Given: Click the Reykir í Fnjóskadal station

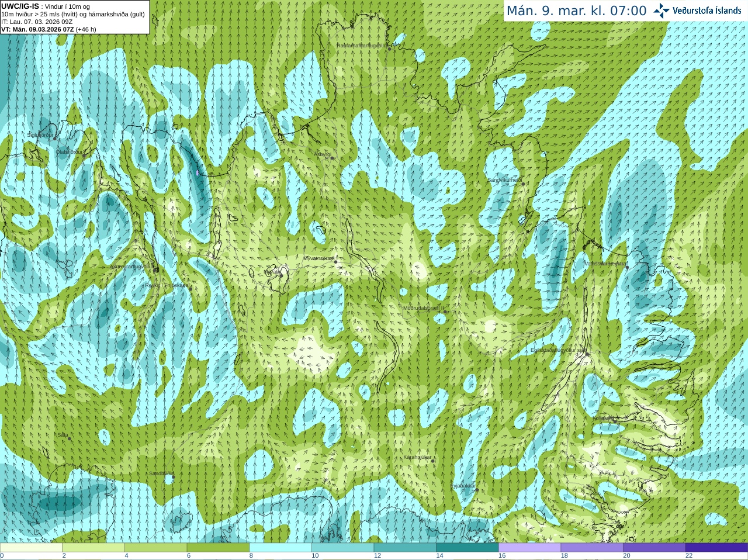Looking at the screenshot, I should pos(191,289).
